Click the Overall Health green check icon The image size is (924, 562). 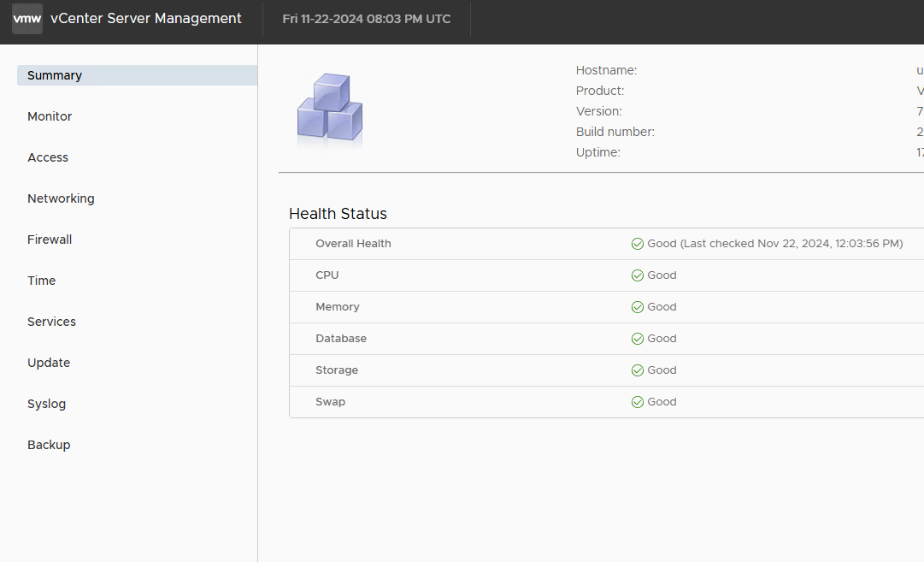pos(637,244)
